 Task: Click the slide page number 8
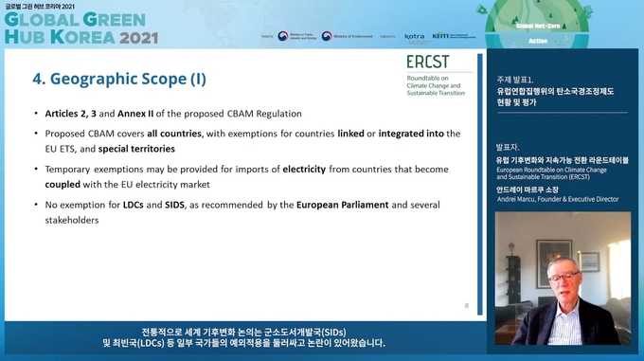tap(467, 305)
